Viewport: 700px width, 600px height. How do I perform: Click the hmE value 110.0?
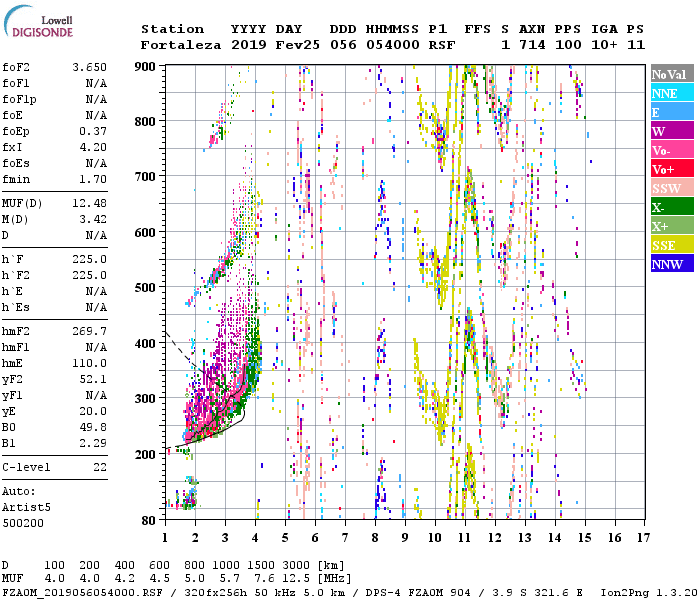pyautogui.click(x=89, y=363)
